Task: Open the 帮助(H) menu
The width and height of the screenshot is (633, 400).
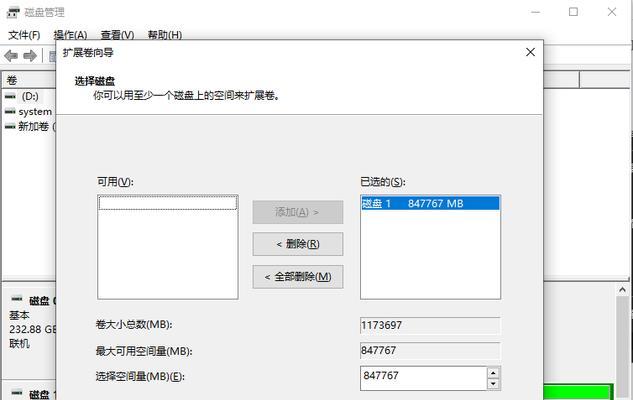Action: pos(165,35)
